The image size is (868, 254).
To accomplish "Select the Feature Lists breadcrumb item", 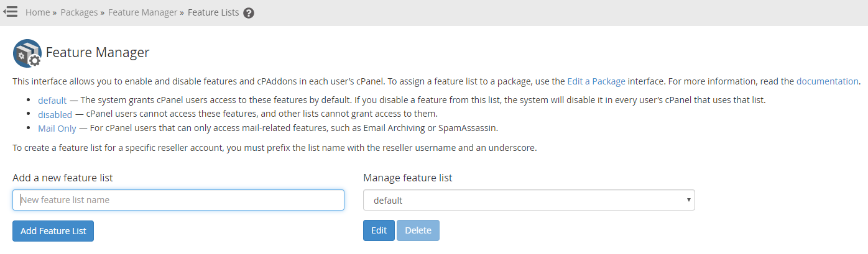I will pyautogui.click(x=213, y=12).
